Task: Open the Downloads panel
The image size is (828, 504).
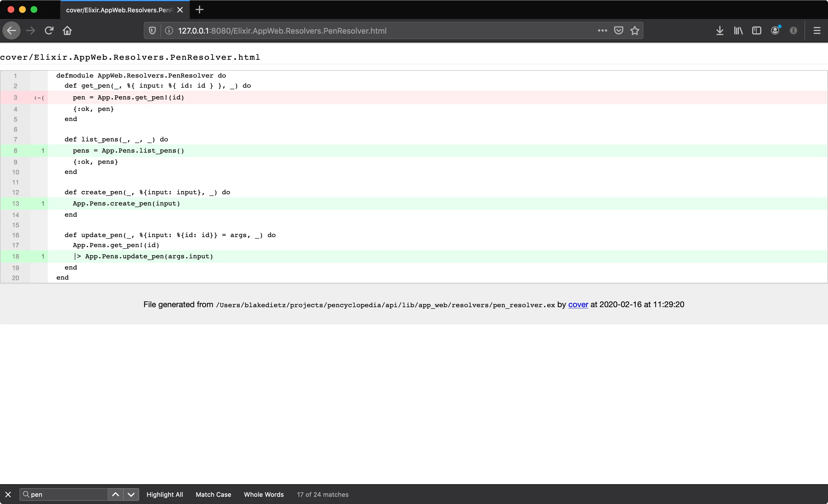Action: [719, 30]
